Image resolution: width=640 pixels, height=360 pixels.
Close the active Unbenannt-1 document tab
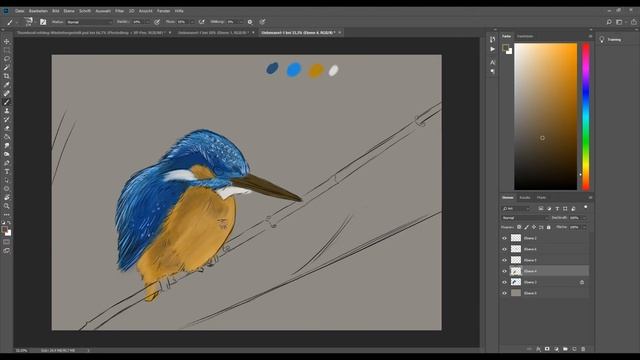pyautogui.click(x=340, y=32)
